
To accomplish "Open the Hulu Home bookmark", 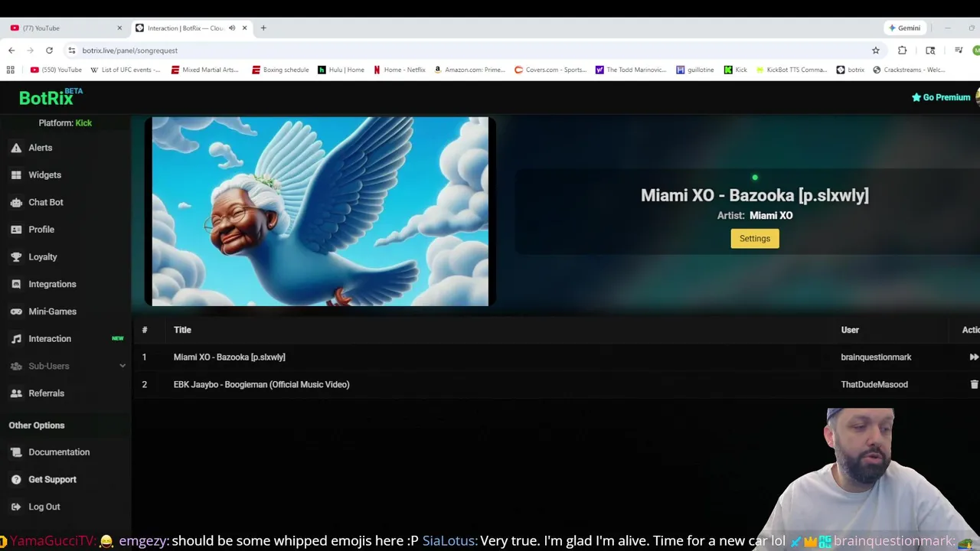I will point(341,70).
